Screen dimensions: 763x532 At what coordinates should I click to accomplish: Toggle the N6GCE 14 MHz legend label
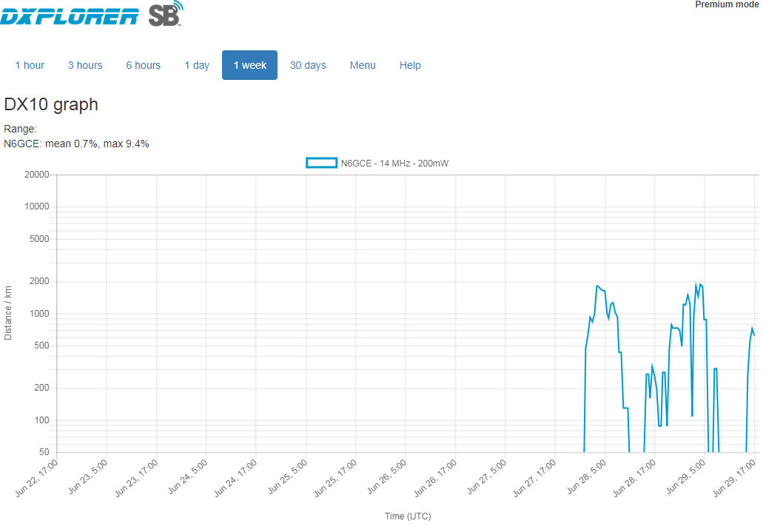(x=394, y=163)
